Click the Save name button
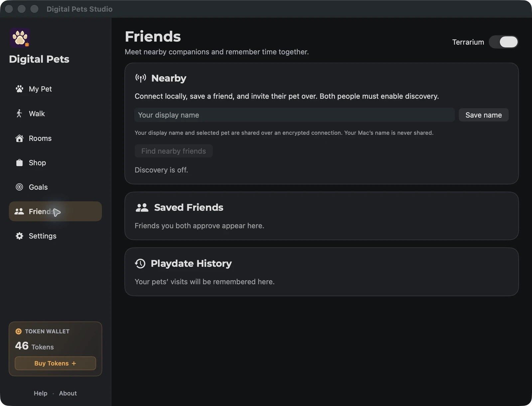The height and width of the screenshot is (406, 532). [483, 115]
